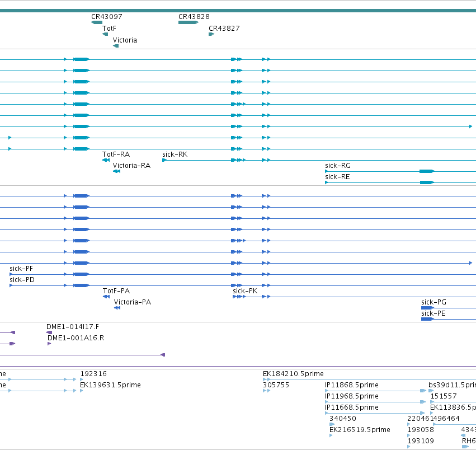Click the 193058 EST label

421,430
